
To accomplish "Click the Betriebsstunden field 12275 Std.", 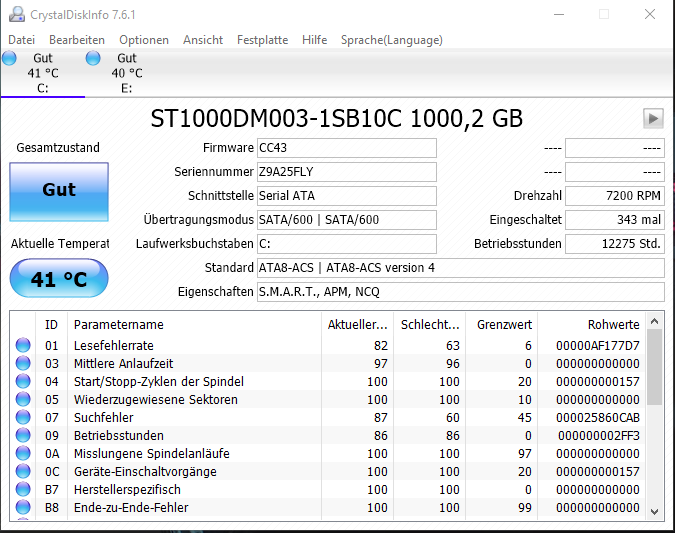I will [x=615, y=244].
